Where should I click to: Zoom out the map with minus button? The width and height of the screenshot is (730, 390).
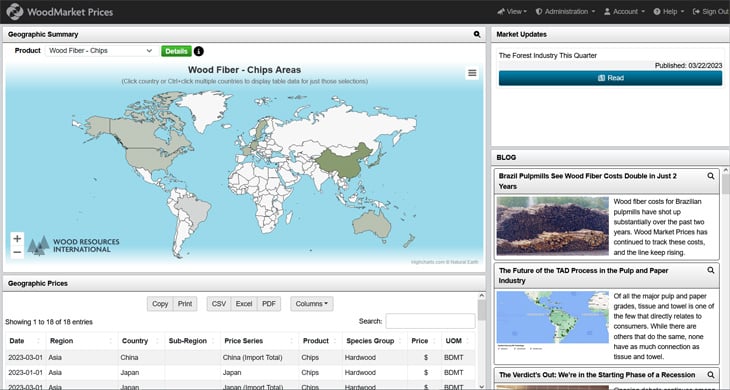[x=17, y=252]
